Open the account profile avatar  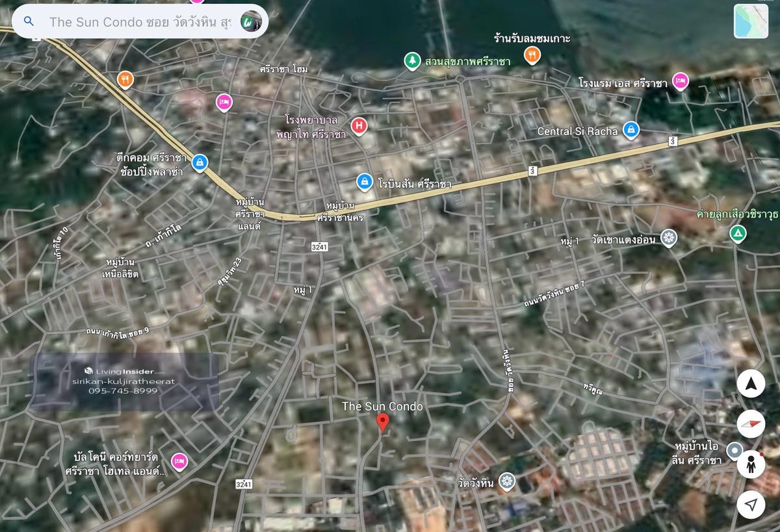250,21
